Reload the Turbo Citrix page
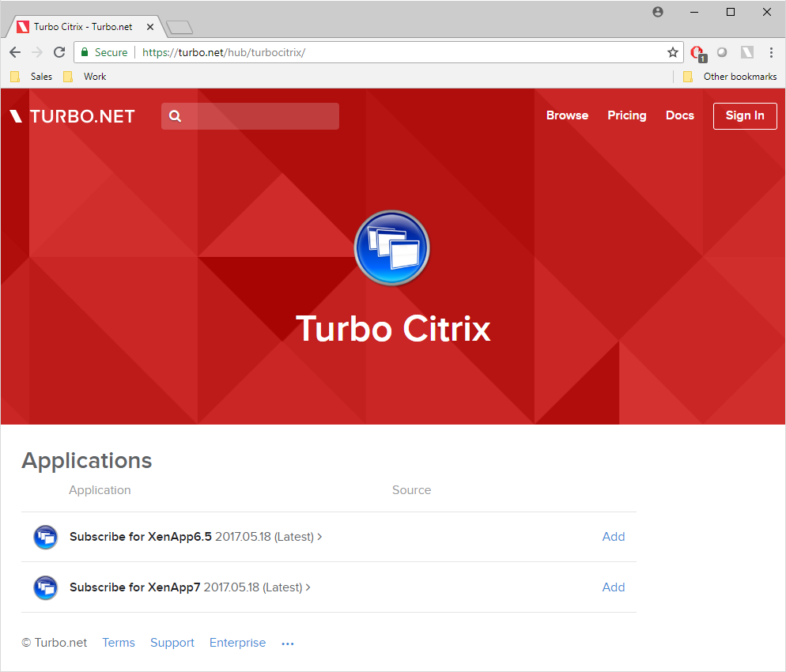The image size is (786, 672). tap(59, 52)
